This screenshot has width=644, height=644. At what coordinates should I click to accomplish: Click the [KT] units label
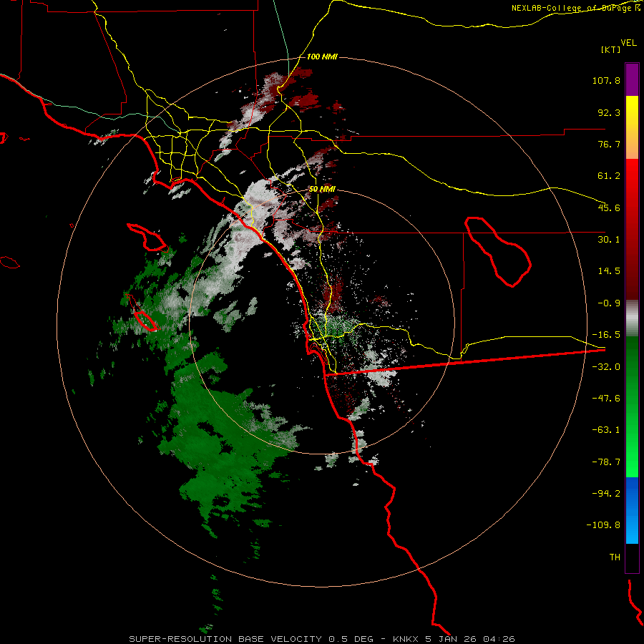coord(610,49)
